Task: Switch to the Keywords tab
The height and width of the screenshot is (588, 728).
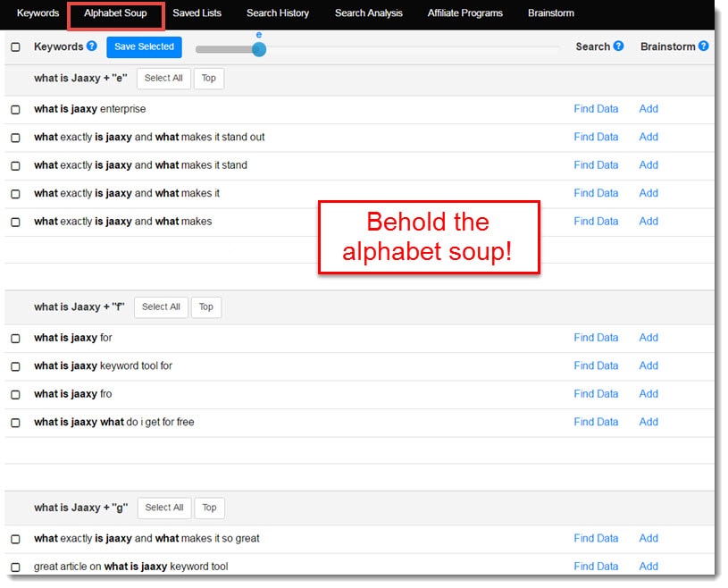Action: coord(38,13)
